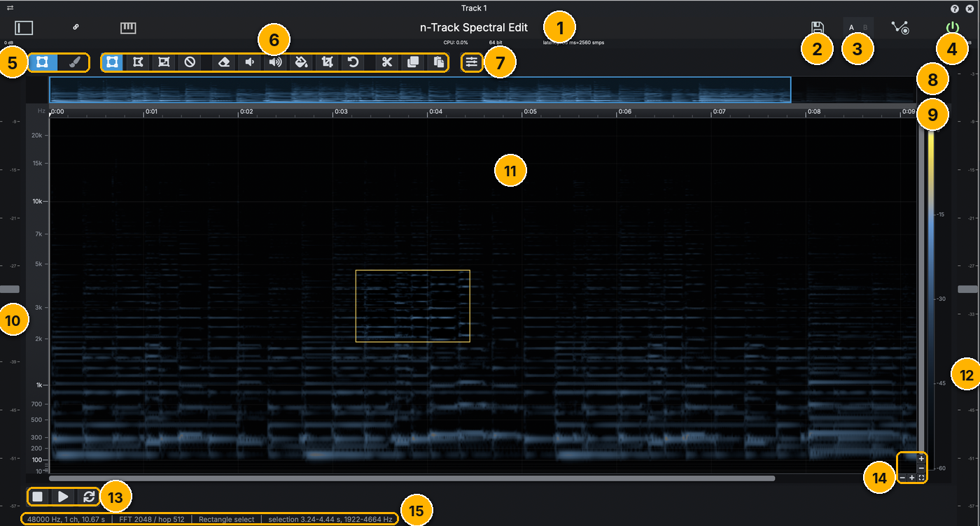980x526 pixels.
Task: Click the 0:04 mark on the time ruler
Action: (x=435, y=111)
